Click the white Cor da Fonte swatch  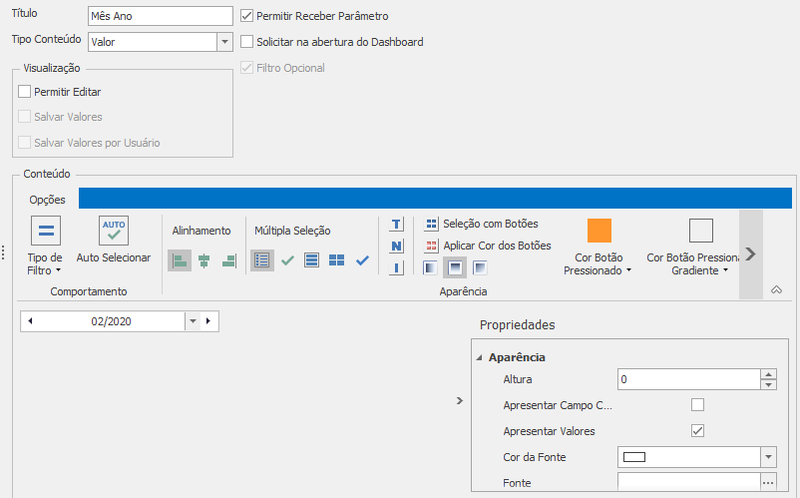pyautogui.click(x=634, y=457)
